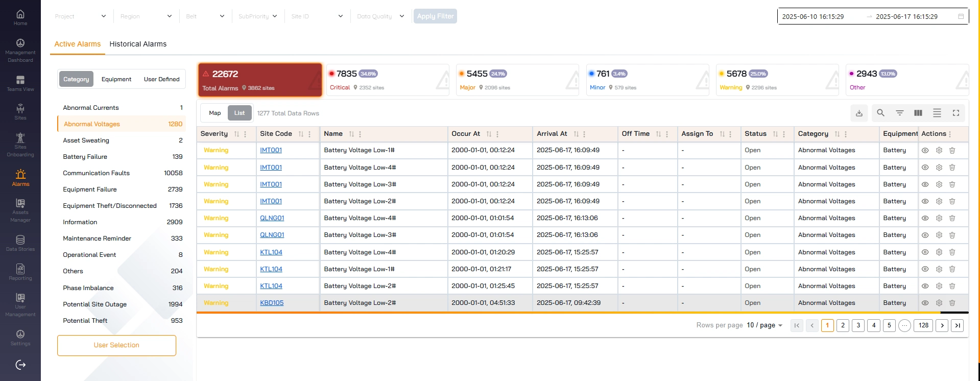Select the Battery Failure category
This screenshot has width=980, height=381.
pos(122,157)
